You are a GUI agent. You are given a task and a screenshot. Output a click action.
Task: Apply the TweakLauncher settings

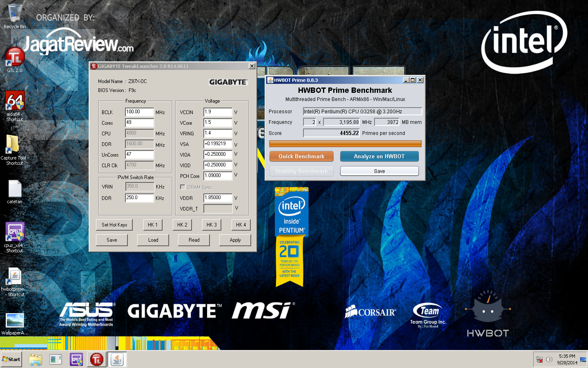(235, 240)
